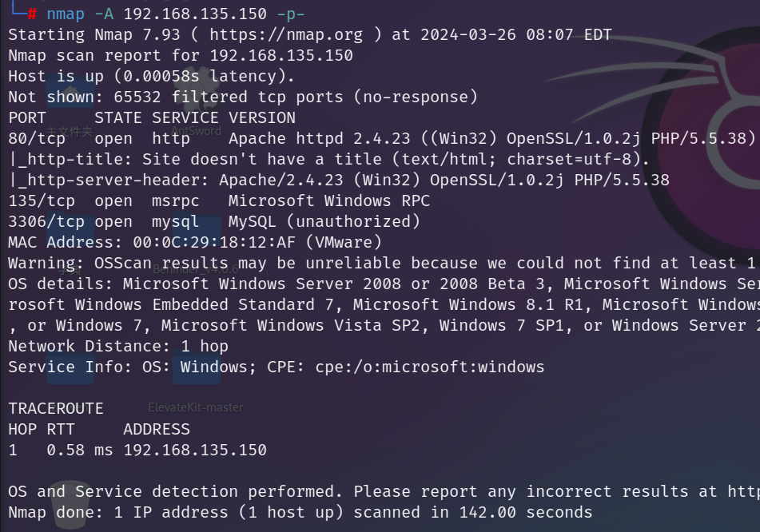Select the 135/tcp msrpc port line
The height and width of the screenshot is (532, 760).
[219, 200]
